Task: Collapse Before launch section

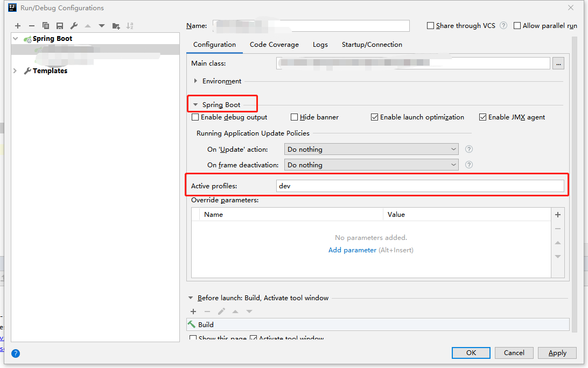Action: tap(191, 298)
